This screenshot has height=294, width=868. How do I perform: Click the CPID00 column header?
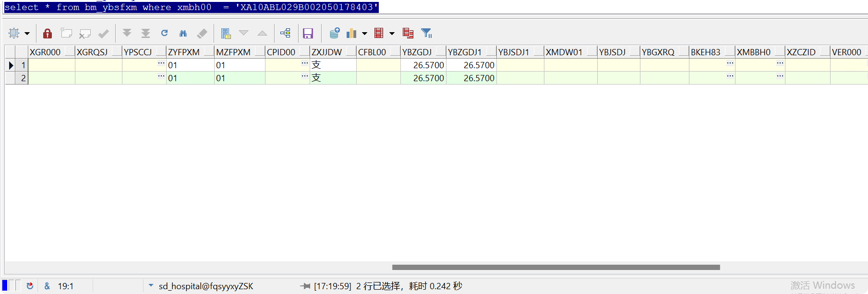click(x=288, y=52)
